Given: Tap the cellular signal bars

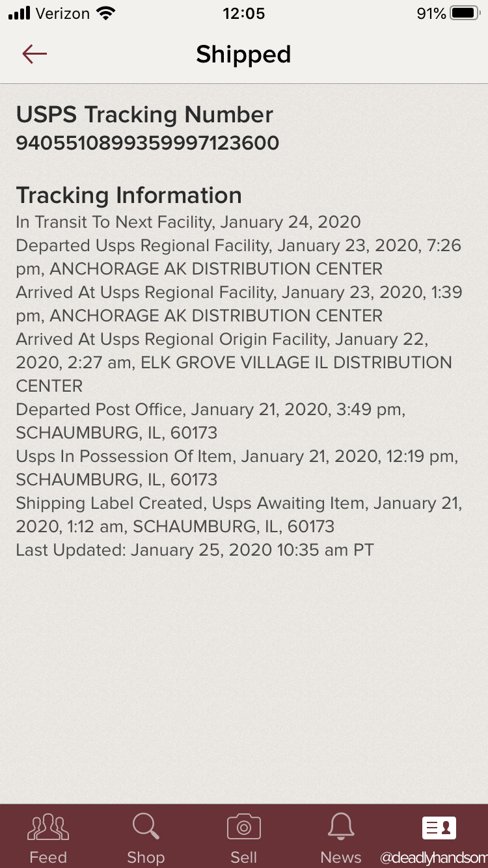Looking at the screenshot, I should pyautogui.click(x=20, y=13).
